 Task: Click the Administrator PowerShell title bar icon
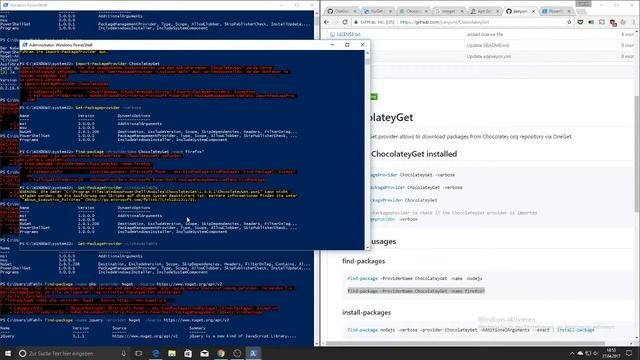click(x=24, y=44)
